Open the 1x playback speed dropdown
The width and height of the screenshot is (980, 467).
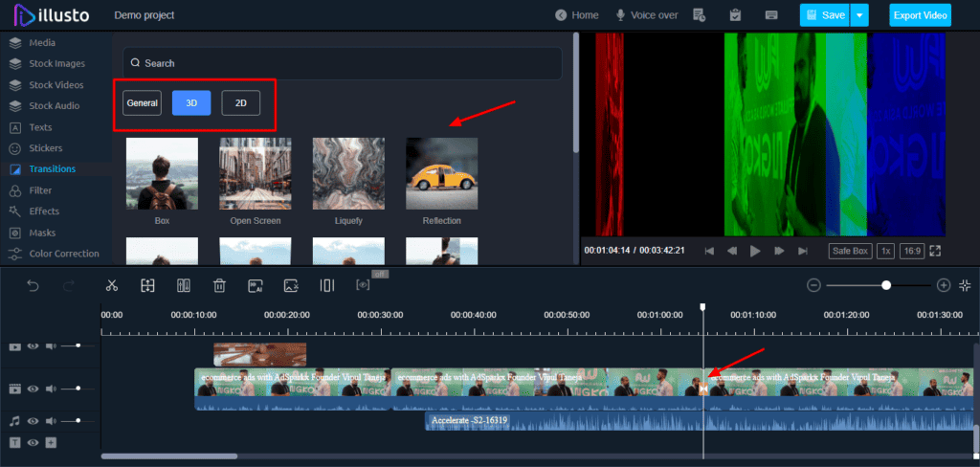pyautogui.click(x=885, y=251)
